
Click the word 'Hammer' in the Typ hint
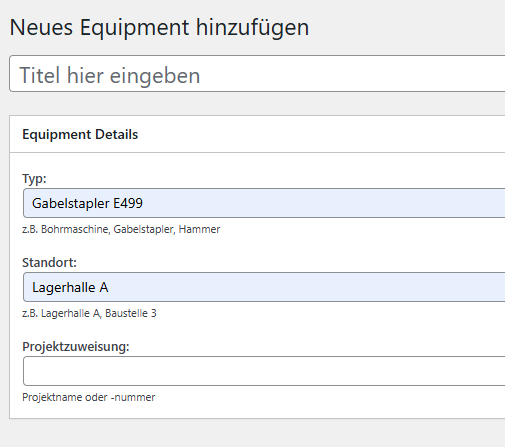tap(199, 229)
